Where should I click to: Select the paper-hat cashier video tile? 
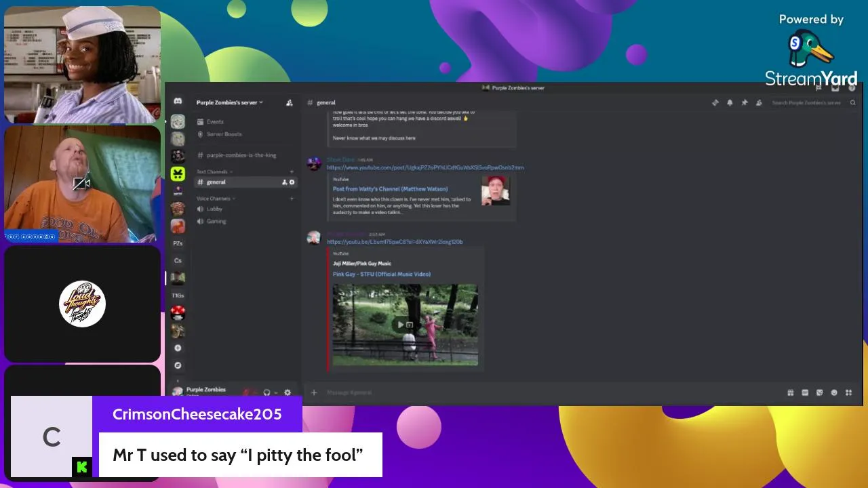pyautogui.click(x=82, y=64)
